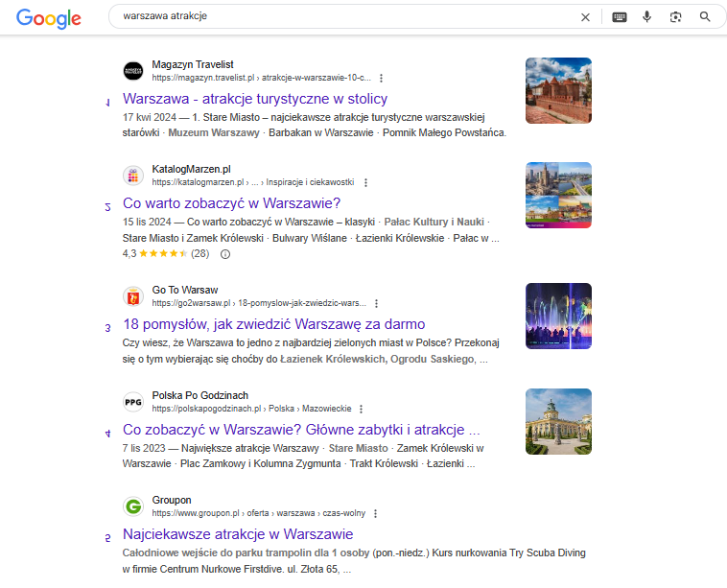Screen dimensions: 727x588
Task: Click the Polska Po Godzinach PPG favicon
Action: [133, 402]
